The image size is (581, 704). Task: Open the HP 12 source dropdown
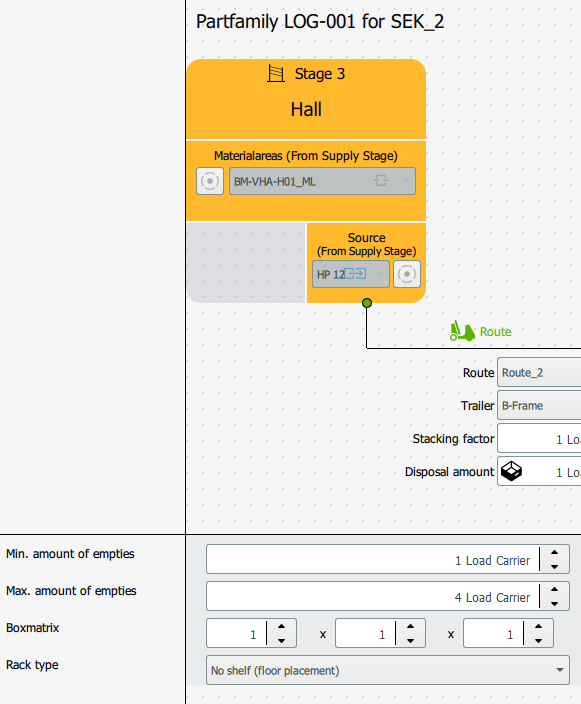click(351, 274)
